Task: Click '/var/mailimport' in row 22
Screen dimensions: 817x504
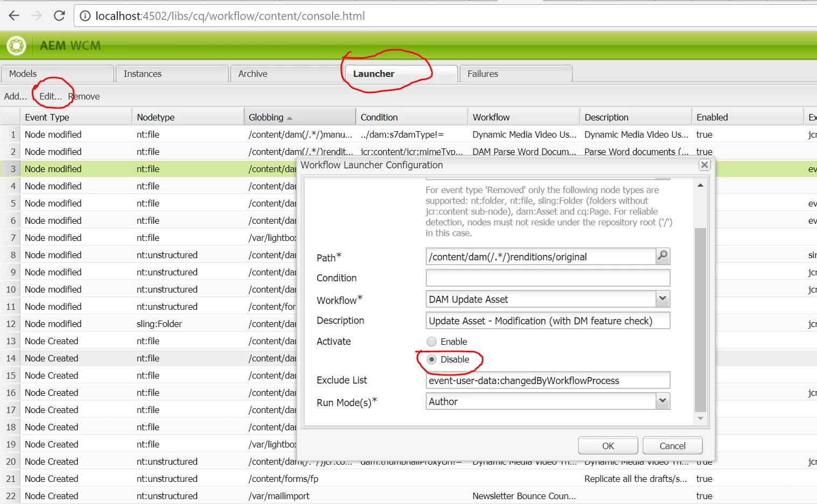Action: tap(279, 496)
